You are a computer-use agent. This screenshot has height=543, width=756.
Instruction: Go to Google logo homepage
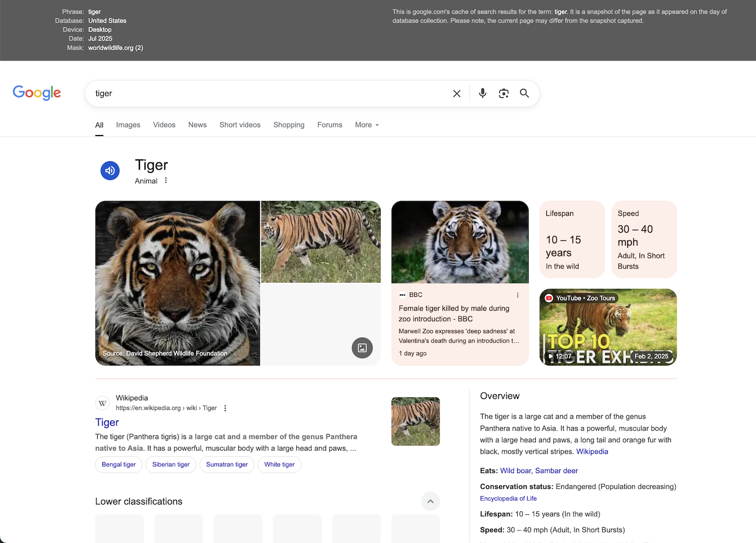pos(37,93)
